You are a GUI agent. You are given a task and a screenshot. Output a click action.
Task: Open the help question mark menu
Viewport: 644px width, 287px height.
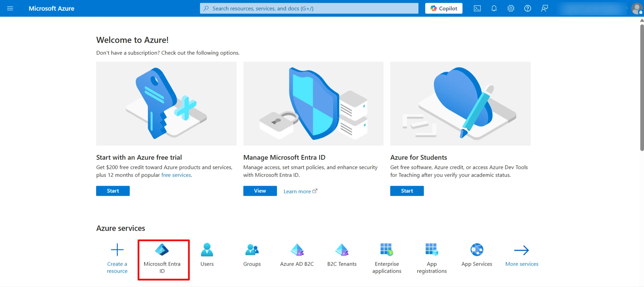pos(527,8)
